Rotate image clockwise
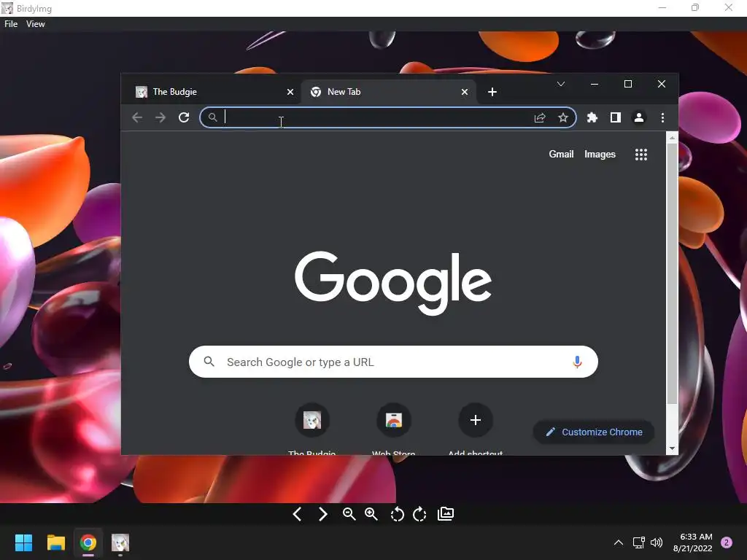Screen dimensions: 747x560 pos(419,514)
